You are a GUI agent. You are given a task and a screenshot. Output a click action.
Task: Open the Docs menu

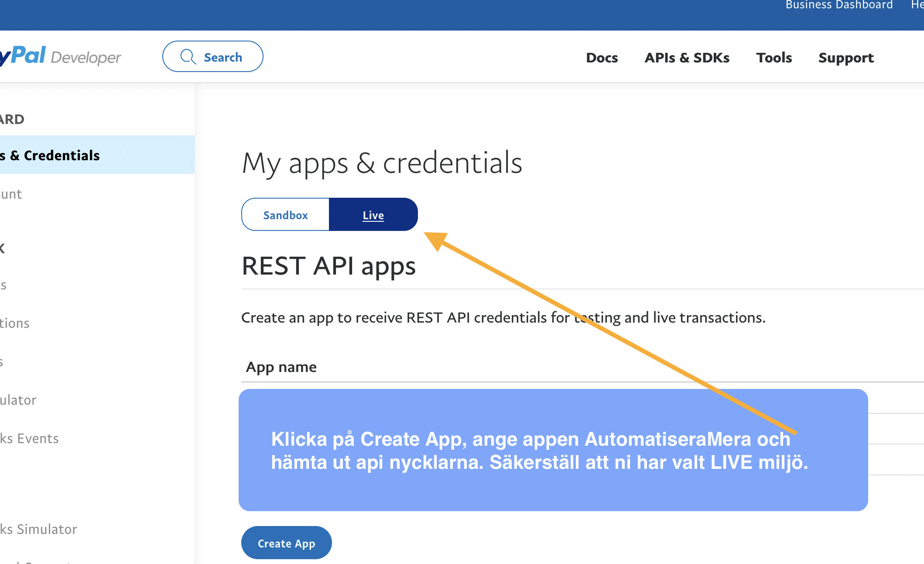pyautogui.click(x=602, y=58)
